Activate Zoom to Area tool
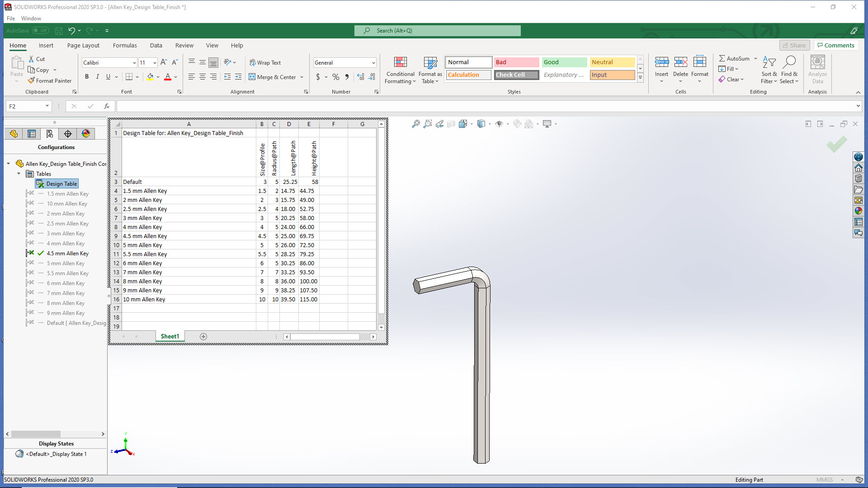 pos(428,123)
